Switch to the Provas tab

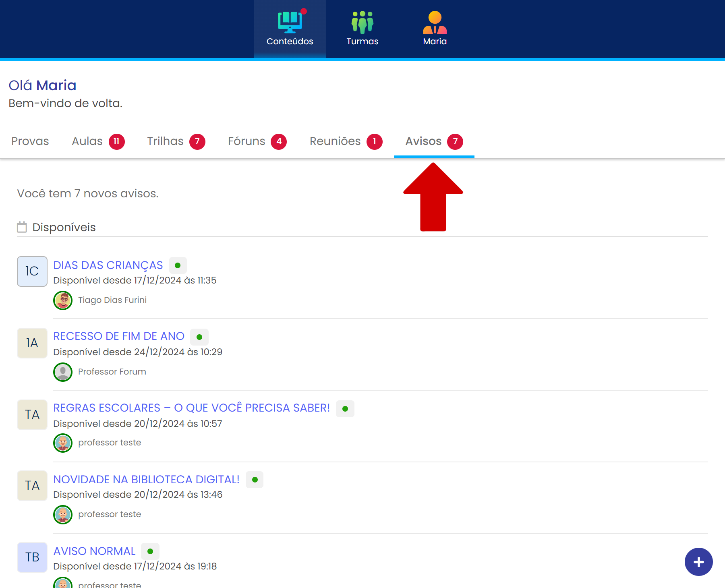coord(30,141)
